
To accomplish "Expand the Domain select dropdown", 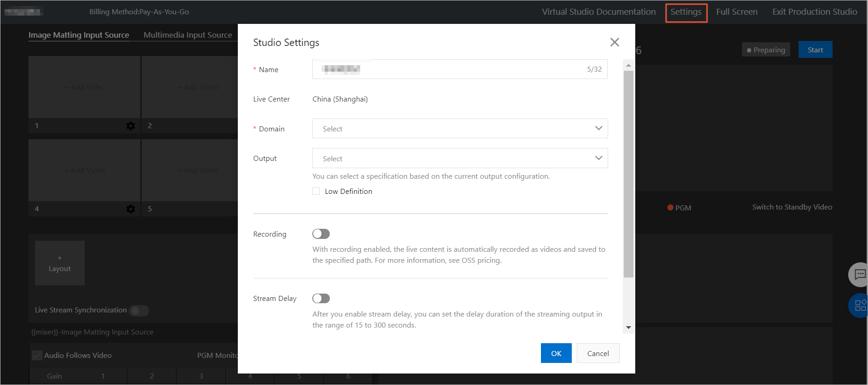I will (x=460, y=129).
